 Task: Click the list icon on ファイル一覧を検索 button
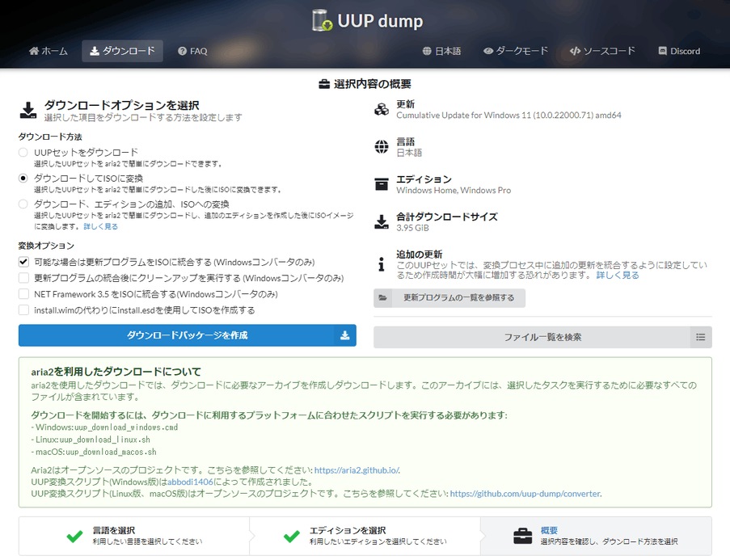[x=701, y=337]
